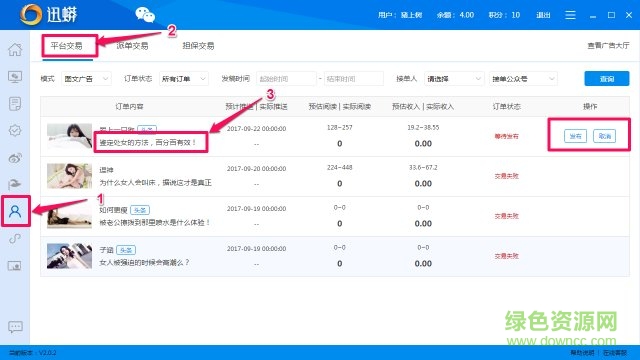Open the wallet-card sidebar icon
This screenshot has width=640, height=360.
point(15,266)
